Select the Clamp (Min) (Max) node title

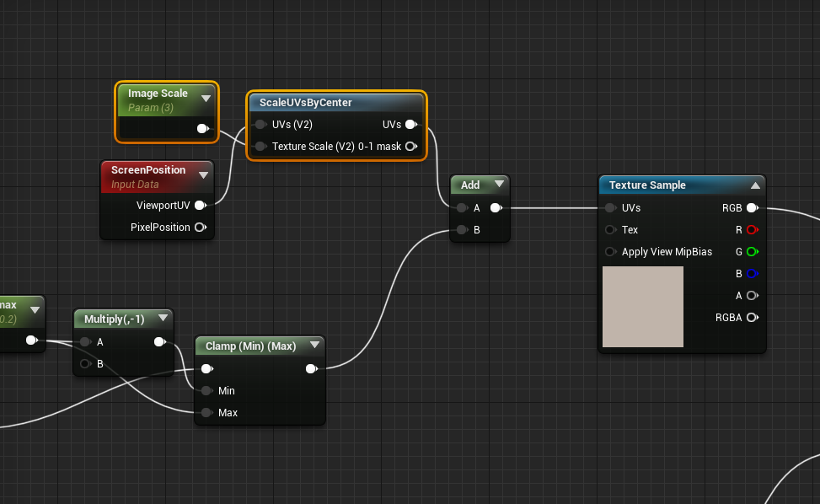[x=250, y=346]
